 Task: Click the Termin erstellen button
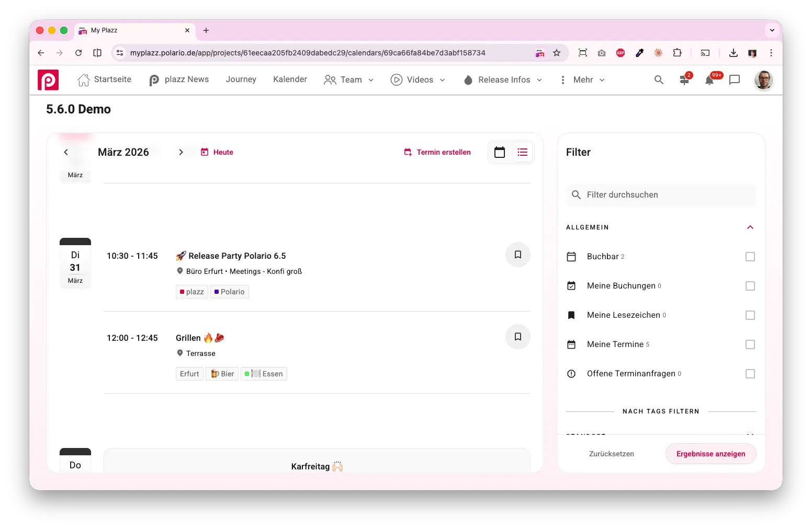click(437, 152)
